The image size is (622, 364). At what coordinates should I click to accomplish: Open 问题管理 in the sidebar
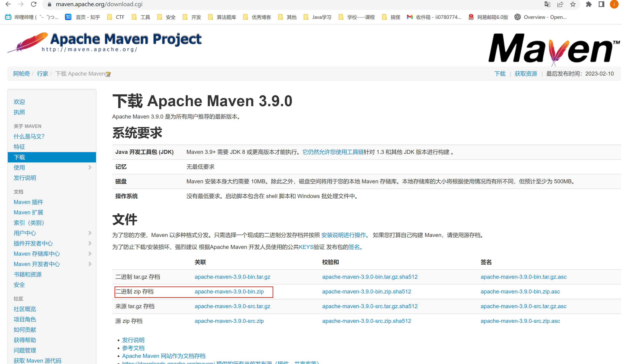point(25,350)
